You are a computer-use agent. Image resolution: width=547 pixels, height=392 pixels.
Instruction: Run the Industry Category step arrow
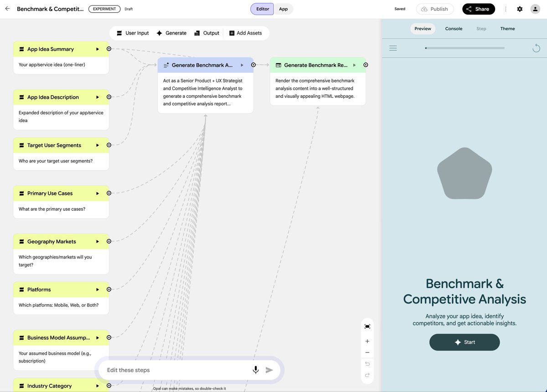[98, 386]
